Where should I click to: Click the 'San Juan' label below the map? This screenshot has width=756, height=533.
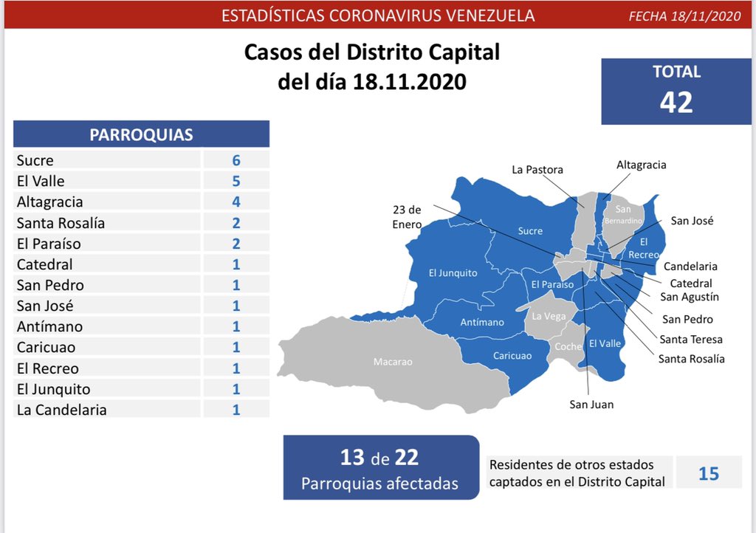[x=591, y=405]
